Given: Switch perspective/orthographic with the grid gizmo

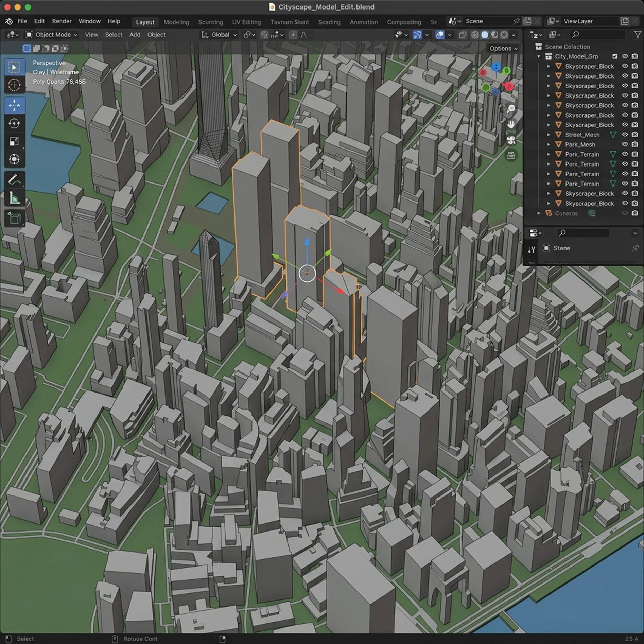Looking at the screenshot, I should pos(511,156).
